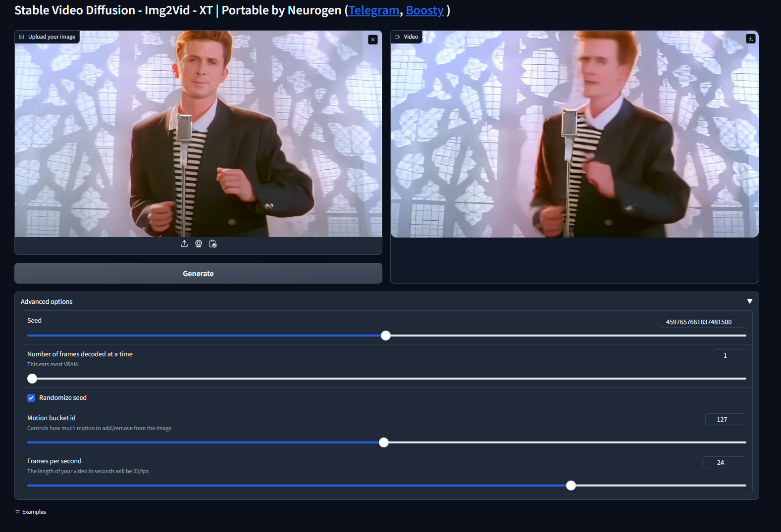Click the upload file icon below the image

184,243
